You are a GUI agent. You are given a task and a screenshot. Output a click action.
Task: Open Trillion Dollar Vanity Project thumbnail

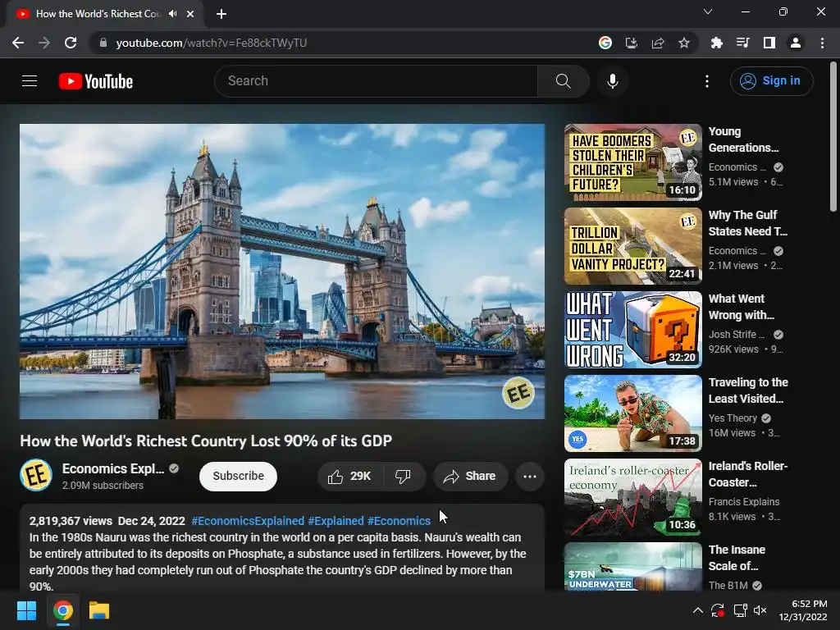tap(632, 246)
